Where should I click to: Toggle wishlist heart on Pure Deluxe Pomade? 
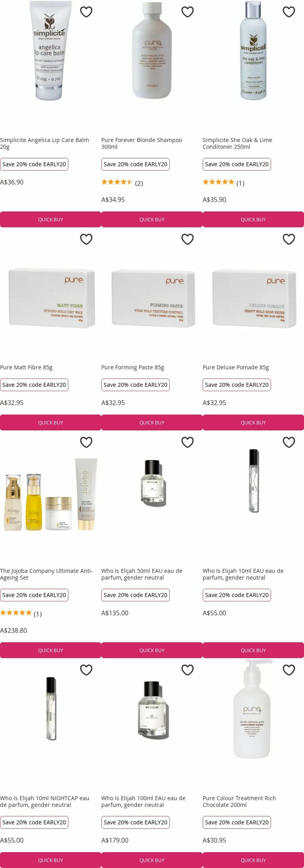(288, 239)
